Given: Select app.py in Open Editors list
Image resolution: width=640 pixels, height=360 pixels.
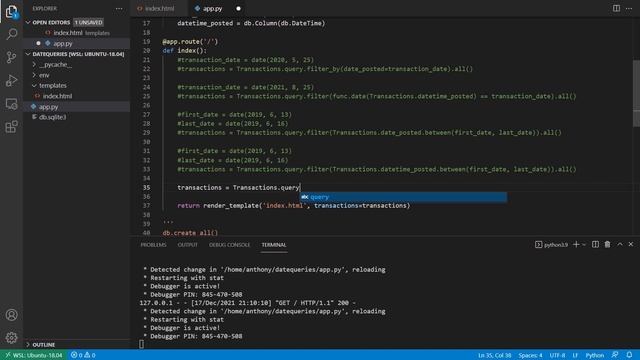Looking at the screenshot, I should tap(77, 43).
